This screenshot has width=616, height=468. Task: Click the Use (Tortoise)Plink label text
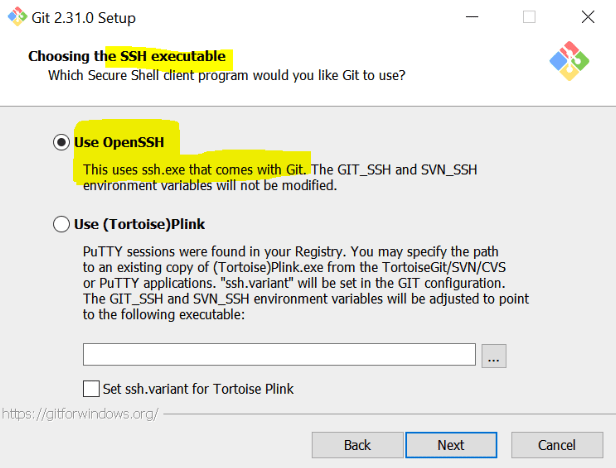point(139,224)
